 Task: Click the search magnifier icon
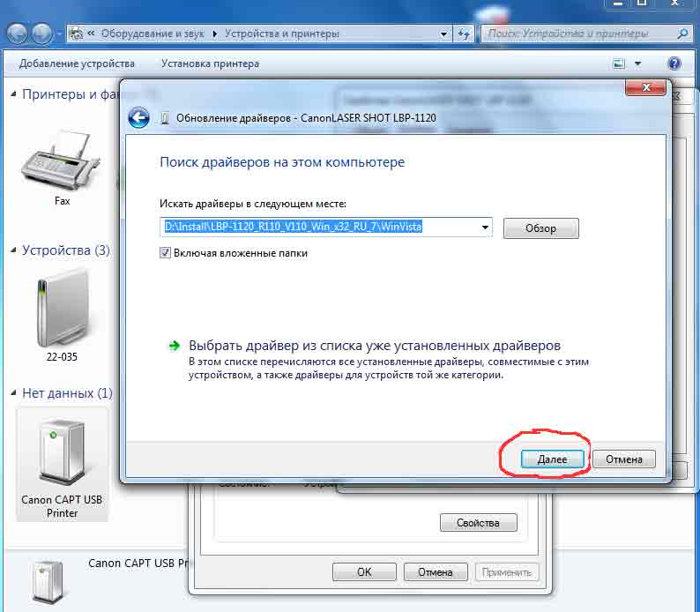point(682,34)
